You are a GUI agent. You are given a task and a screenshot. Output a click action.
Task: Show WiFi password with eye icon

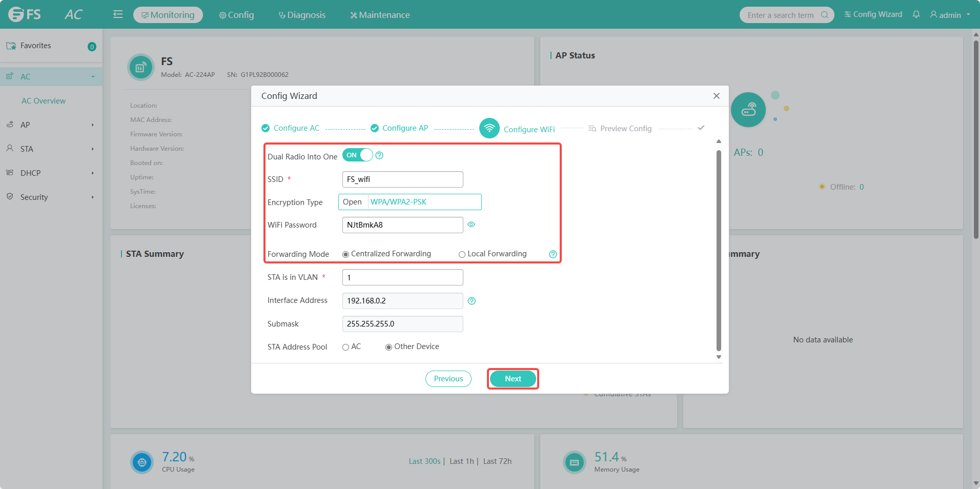471,225
